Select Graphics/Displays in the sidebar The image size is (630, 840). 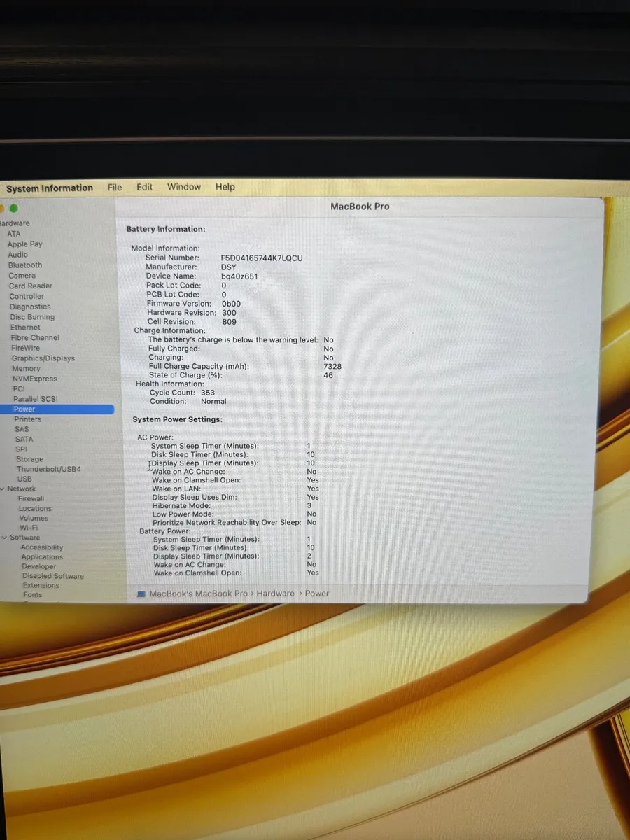[x=43, y=358]
